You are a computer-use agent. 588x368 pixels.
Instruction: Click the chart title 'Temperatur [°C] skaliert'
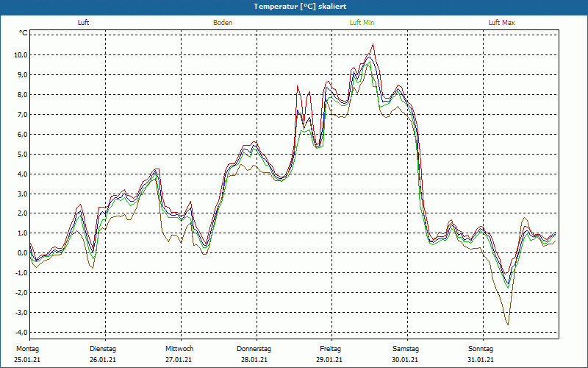[x=294, y=6]
